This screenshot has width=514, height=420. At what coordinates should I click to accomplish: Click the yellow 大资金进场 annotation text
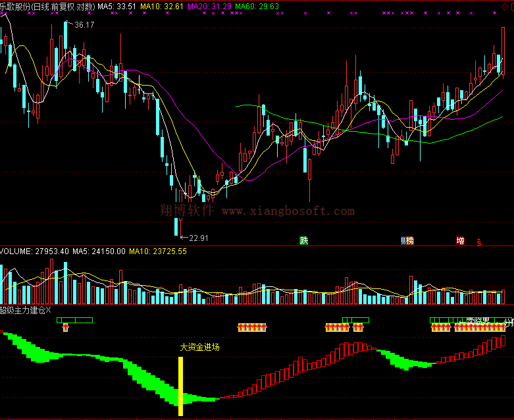pos(199,347)
